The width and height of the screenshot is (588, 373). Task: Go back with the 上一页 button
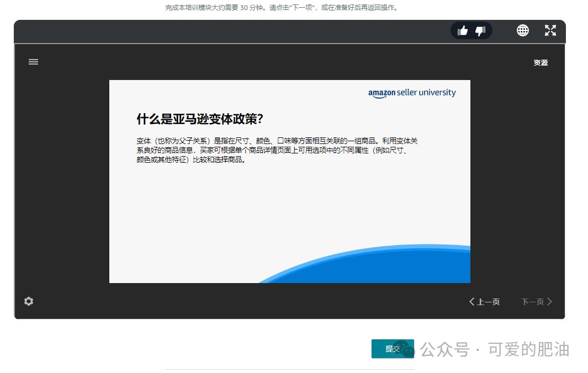point(484,302)
